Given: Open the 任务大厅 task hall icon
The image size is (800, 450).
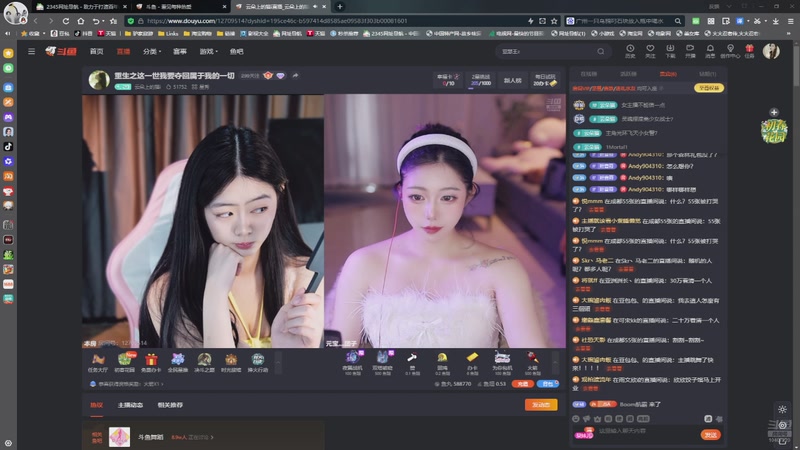Looking at the screenshot, I should [x=98, y=363].
